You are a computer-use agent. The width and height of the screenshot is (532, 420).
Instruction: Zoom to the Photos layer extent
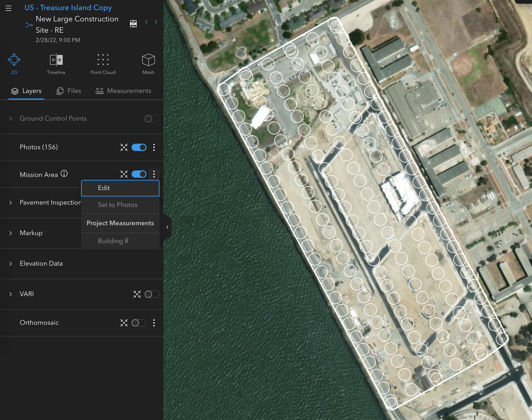[124, 147]
